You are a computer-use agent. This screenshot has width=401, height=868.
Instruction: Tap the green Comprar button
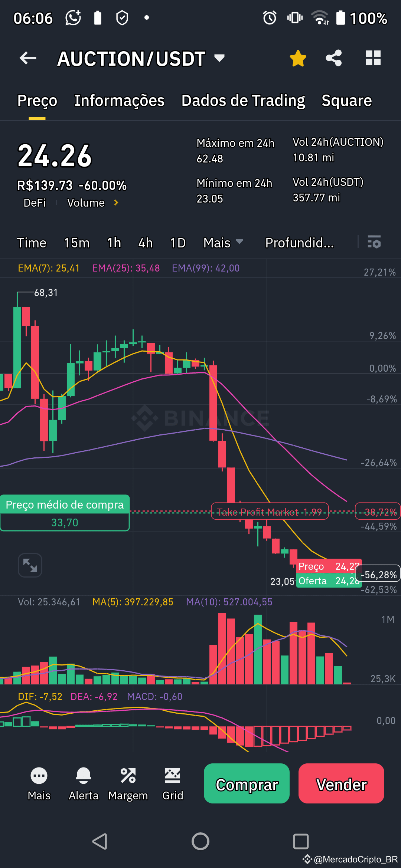247,783
